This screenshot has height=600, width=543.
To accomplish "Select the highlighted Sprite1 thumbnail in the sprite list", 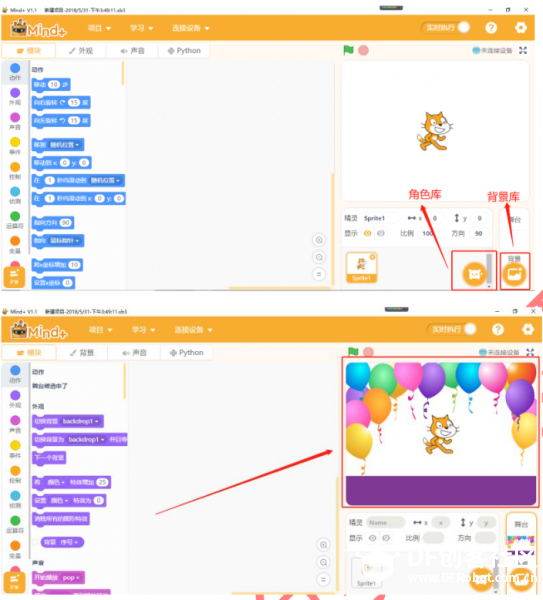I will coord(361,267).
